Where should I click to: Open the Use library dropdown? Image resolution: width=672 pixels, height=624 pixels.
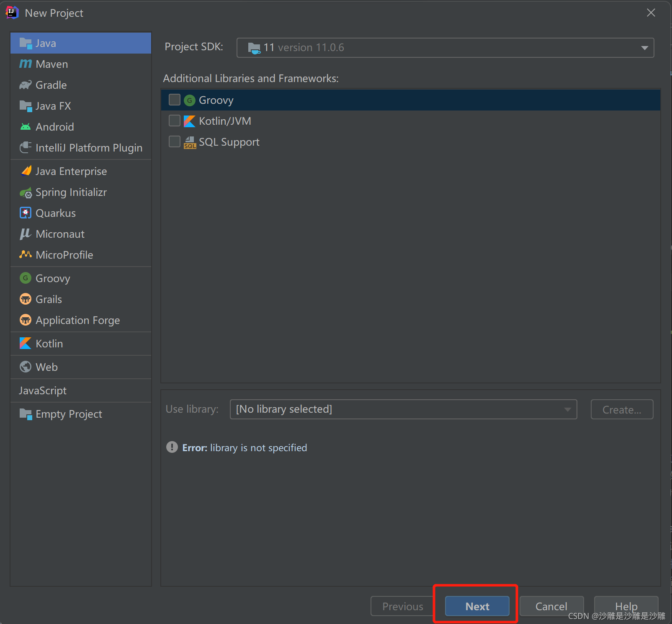tap(403, 409)
